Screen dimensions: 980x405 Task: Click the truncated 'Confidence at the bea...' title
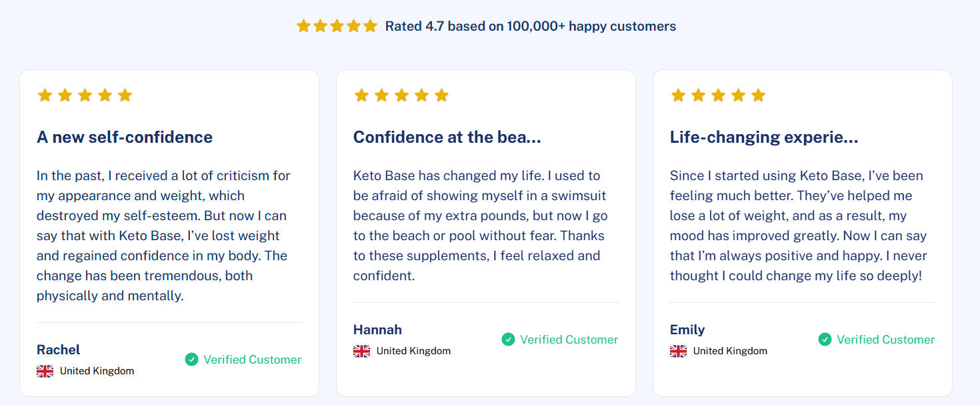tap(447, 137)
